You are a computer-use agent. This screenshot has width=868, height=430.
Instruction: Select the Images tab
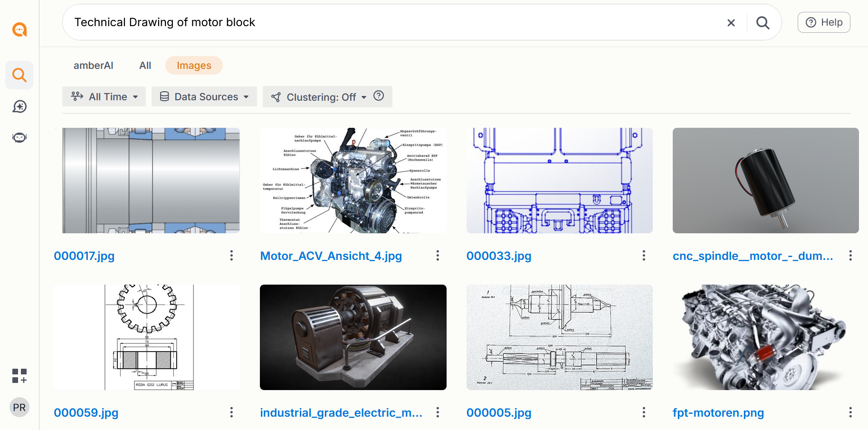(x=194, y=66)
